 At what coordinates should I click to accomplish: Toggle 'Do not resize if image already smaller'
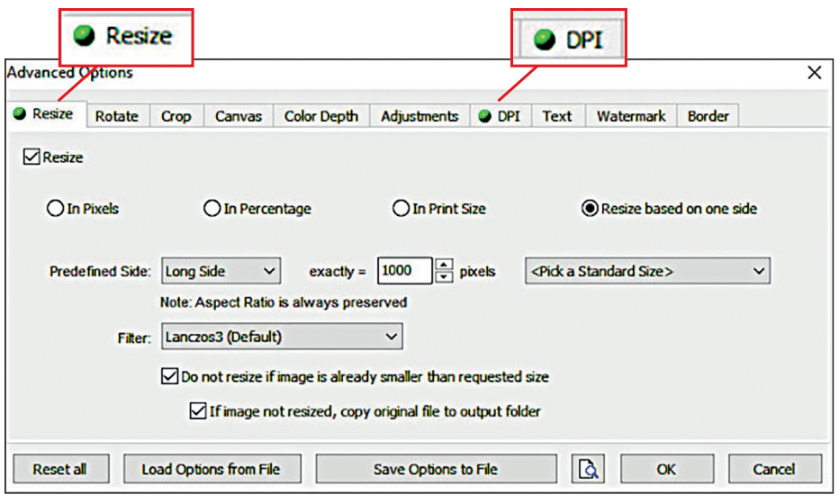(x=169, y=377)
